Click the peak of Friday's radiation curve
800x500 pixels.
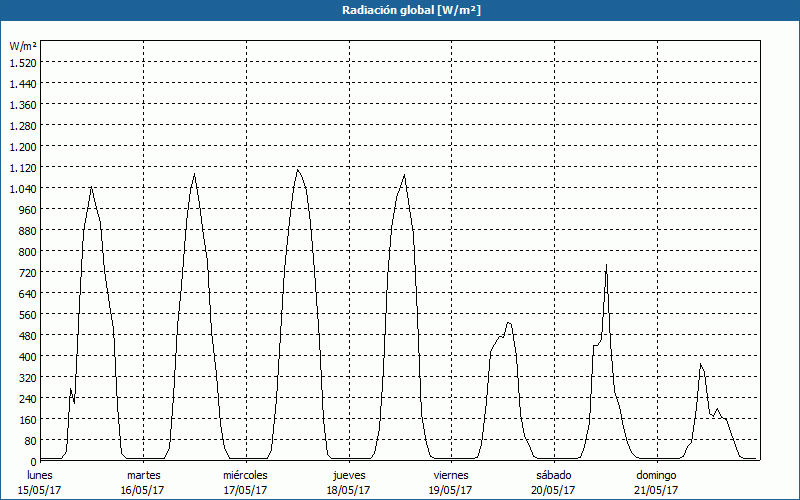pos(508,323)
